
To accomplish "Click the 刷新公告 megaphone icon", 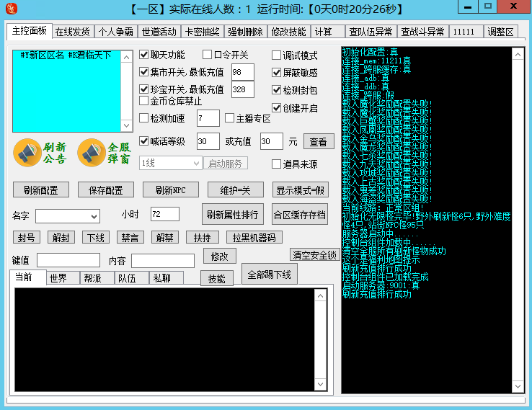I will point(27,153).
